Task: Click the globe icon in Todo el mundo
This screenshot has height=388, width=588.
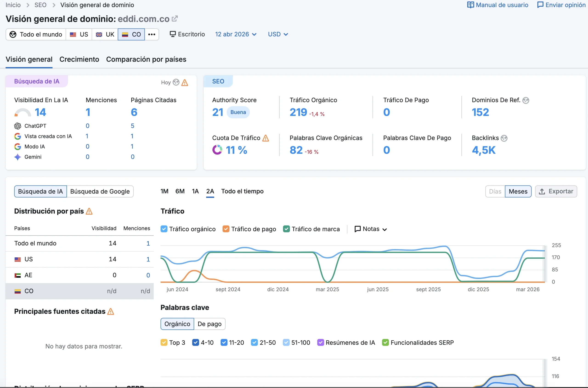Action: pos(13,34)
